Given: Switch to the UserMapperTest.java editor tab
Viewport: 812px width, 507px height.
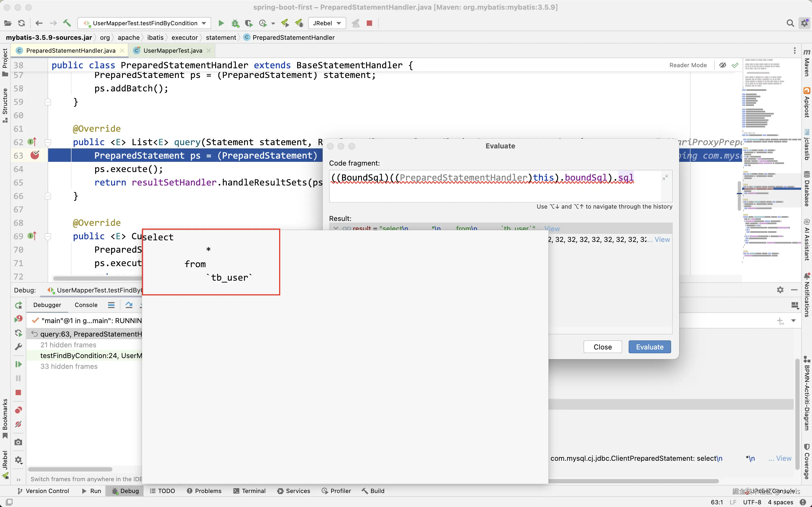Looking at the screenshot, I should (x=172, y=51).
